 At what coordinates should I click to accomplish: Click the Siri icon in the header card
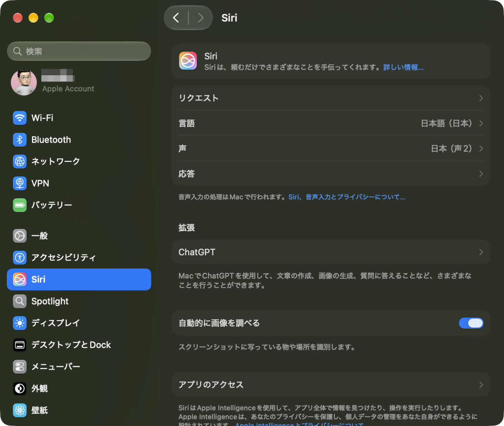pyautogui.click(x=188, y=61)
